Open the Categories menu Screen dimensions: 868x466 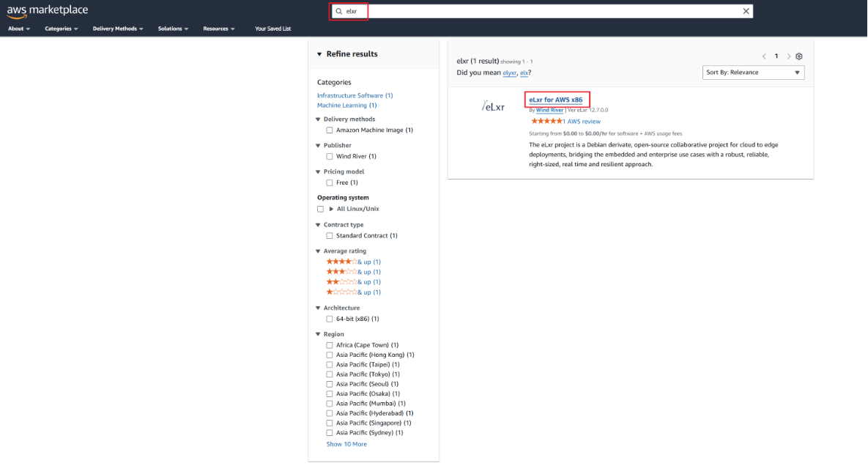click(62, 29)
